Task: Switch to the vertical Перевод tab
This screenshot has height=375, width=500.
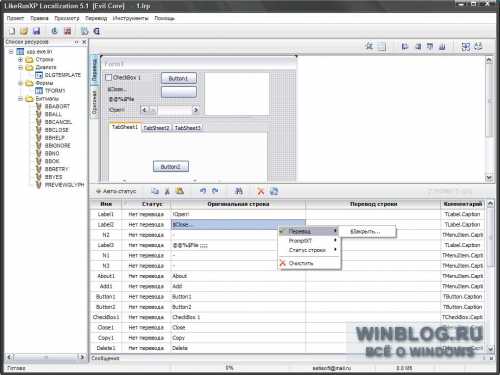Action: click(94, 70)
